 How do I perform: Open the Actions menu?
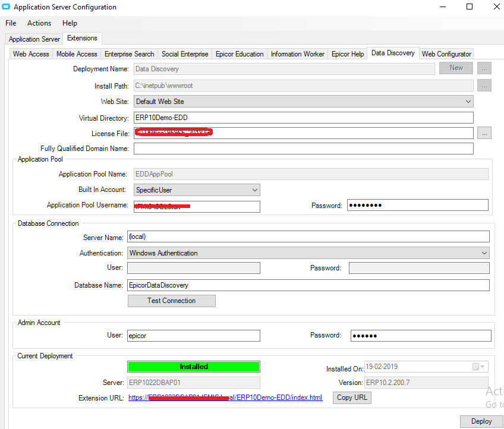click(39, 23)
